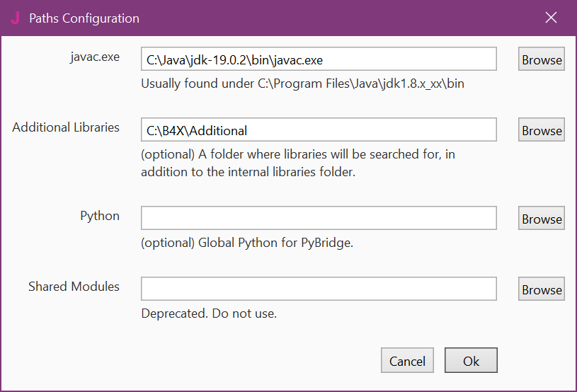
Task: Confirm paths with the Ok button
Action: pos(471,361)
